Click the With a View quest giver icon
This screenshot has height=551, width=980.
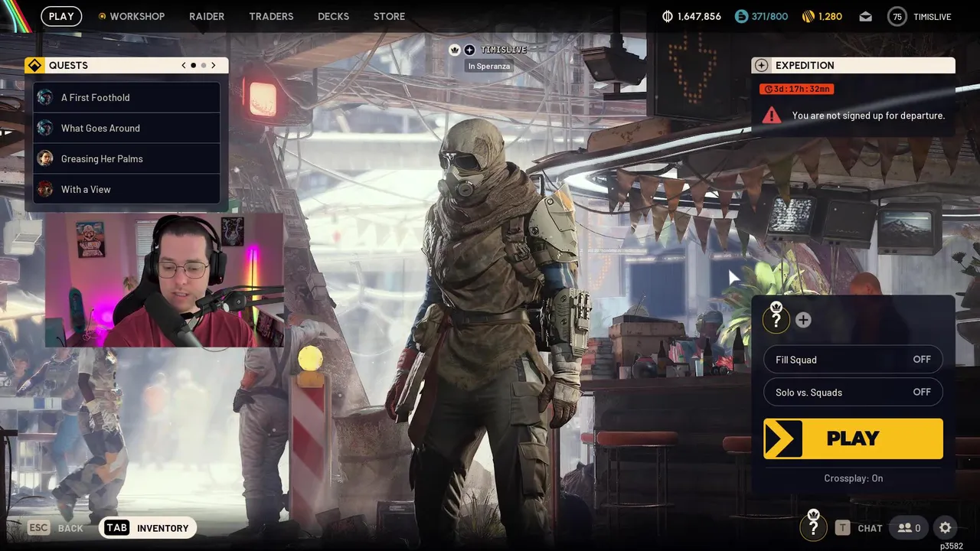pos(45,189)
